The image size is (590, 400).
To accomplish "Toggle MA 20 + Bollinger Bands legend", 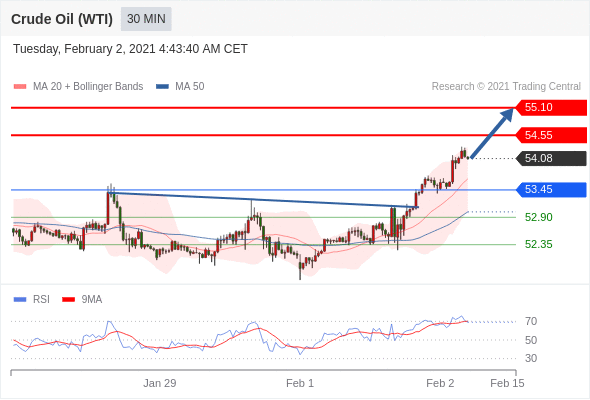I will point(78,87).
